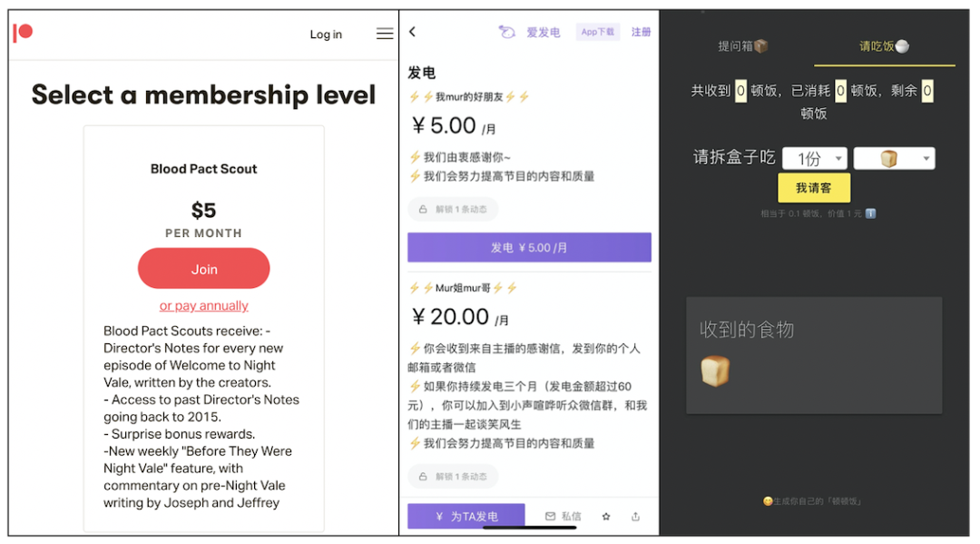Click the 我mur的好朋友 tier title
Viewport: 980px width, 544px height.
pyautogui.click(x=469, y=97)
